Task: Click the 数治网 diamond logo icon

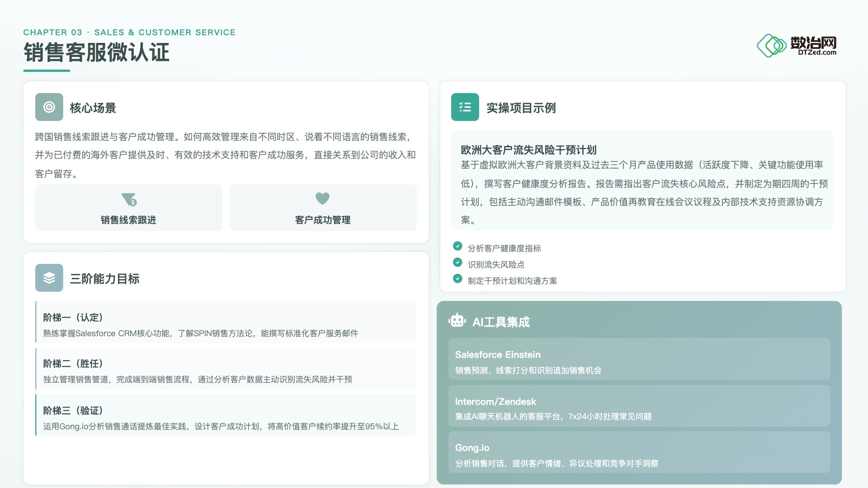Action: (771, 46)
